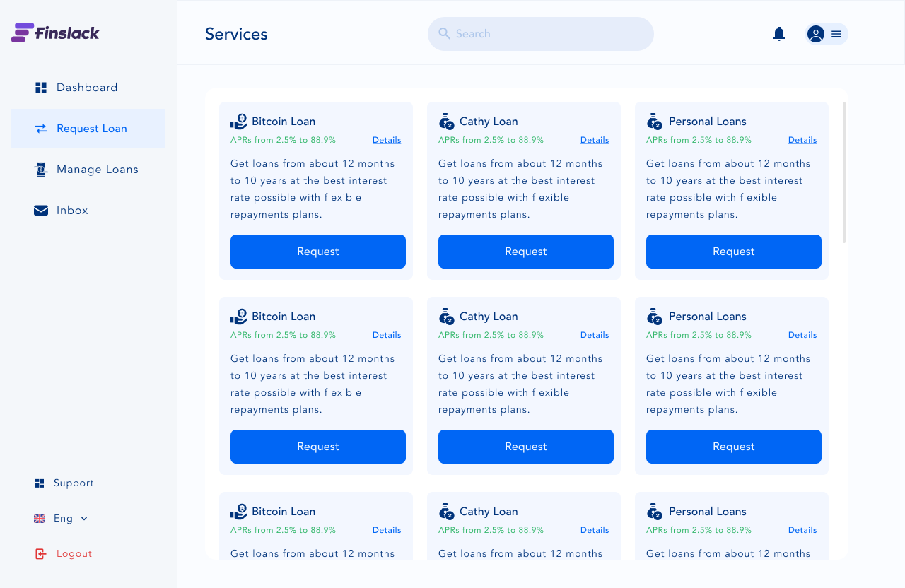The image size is (905, 588).
Task: Click the red Logout icon
Action: click(41, 554)
